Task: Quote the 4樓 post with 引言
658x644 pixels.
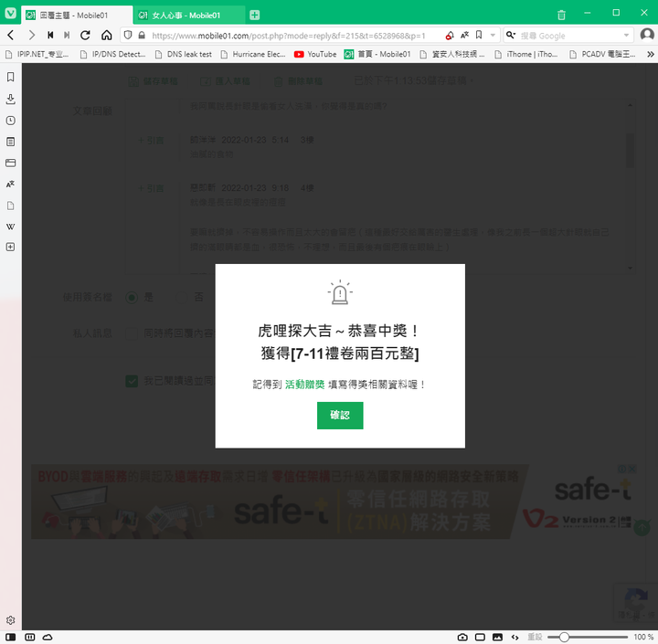Action: coord(151,188)
